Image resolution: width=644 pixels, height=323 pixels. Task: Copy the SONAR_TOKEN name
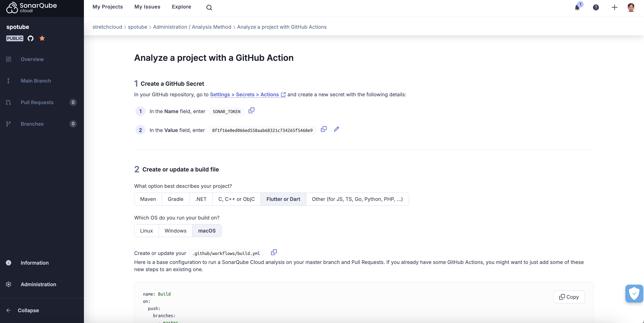click(251, 110)
